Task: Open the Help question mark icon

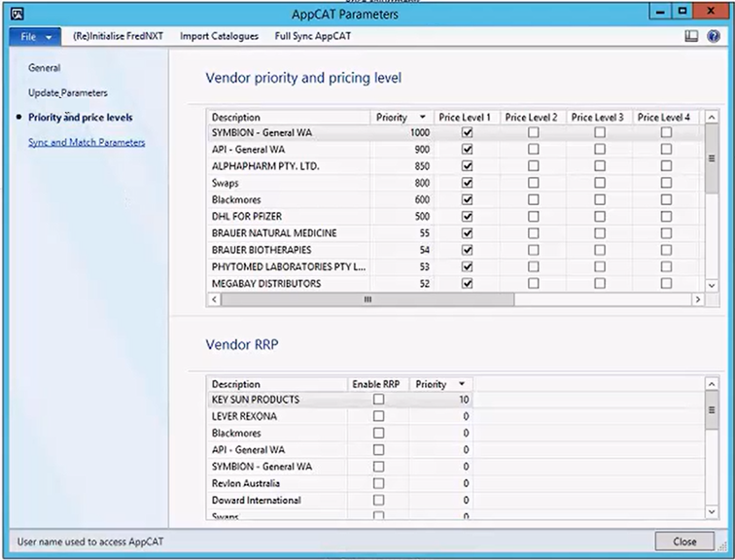Action: [714, 36]
